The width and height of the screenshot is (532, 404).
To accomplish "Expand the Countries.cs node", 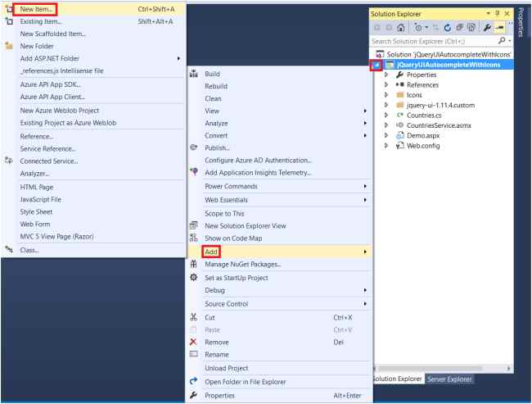I will point(386,116).
